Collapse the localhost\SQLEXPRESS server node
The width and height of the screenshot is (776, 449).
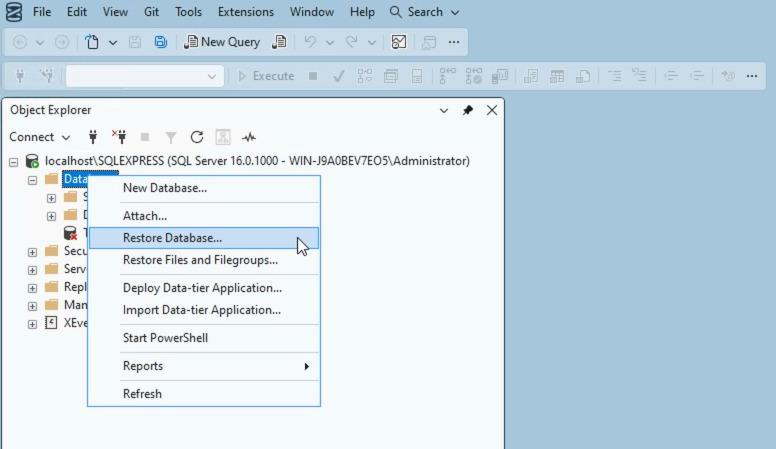[x=13, y=162]
